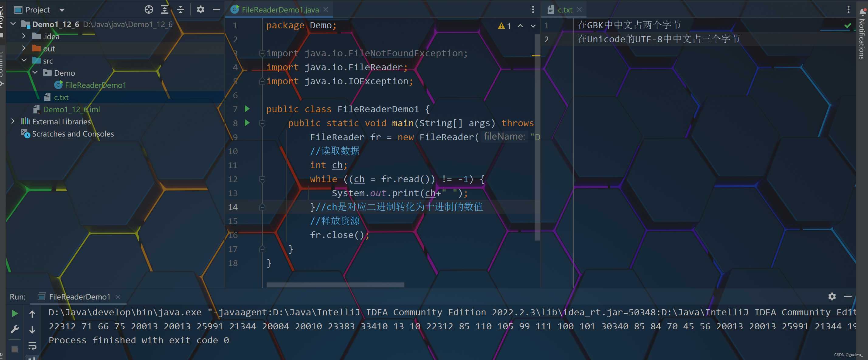
Task: Open Scratches and Consoles
Action: coord(73,134)
